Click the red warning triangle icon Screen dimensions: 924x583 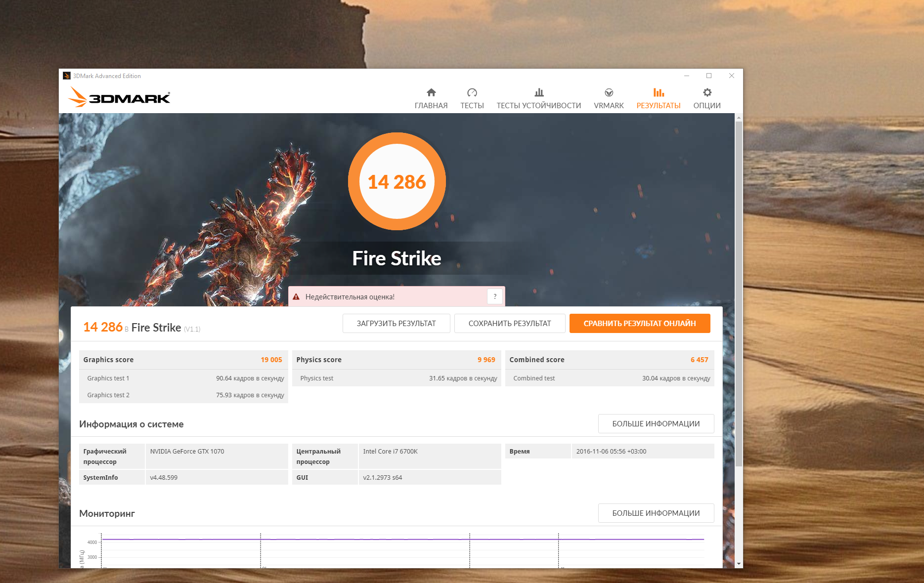pyautogui.click(x=296, y=297)
